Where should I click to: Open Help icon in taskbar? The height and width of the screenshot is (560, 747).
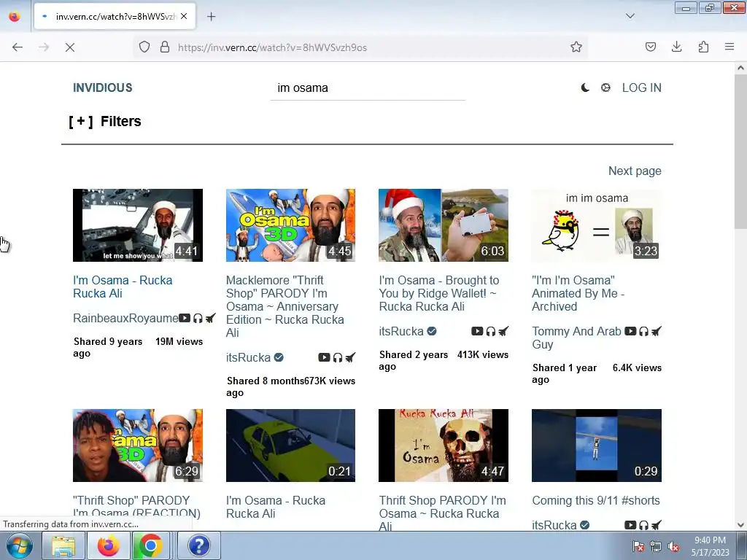tap(198, 545)
